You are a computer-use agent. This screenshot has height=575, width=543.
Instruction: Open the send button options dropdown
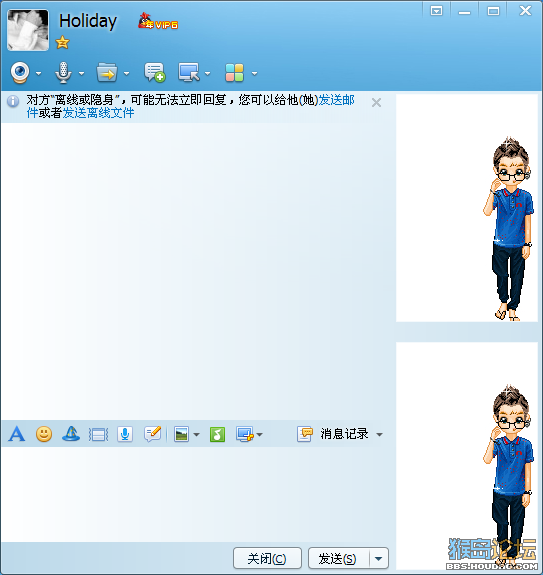[x=378, y=559]
